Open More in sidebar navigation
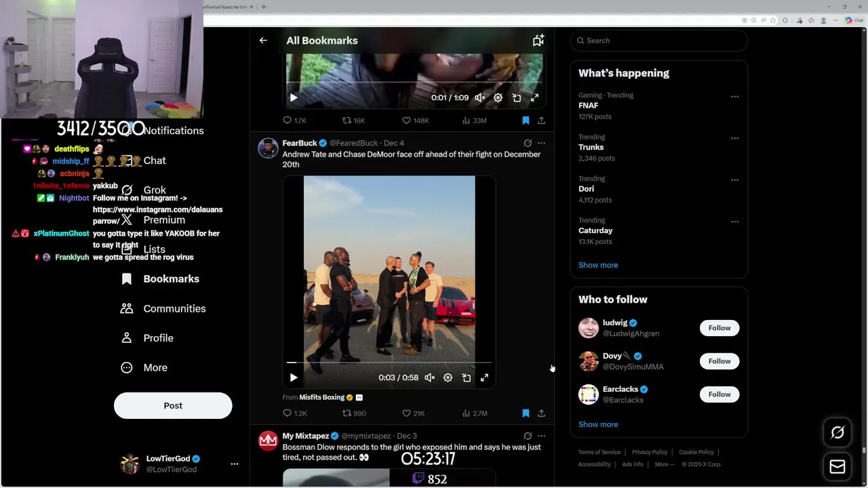The height and width of the screenshot is (488, 868). 144,367
